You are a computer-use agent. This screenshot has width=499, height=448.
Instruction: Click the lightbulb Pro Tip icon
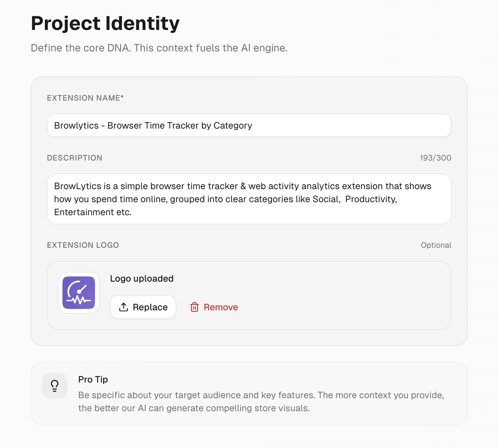pos(55,385)
